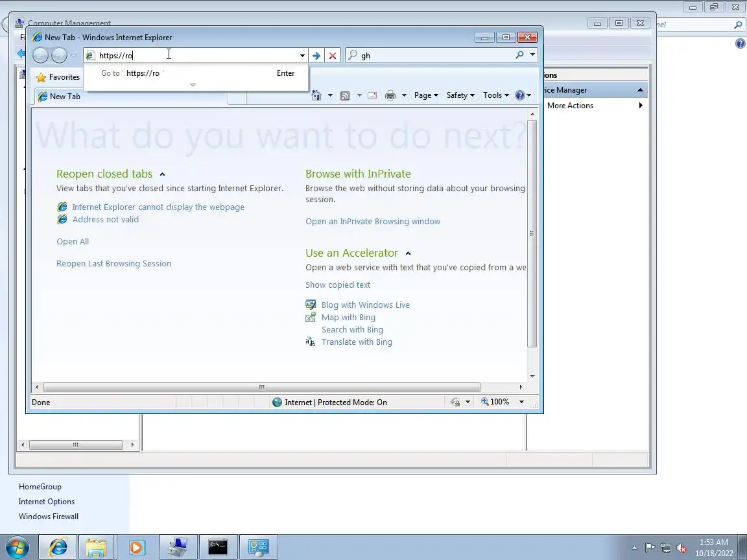
Task: Open the HomeGroup link in Control Panel
Action: pyautogui.click(x=40, y=487)
